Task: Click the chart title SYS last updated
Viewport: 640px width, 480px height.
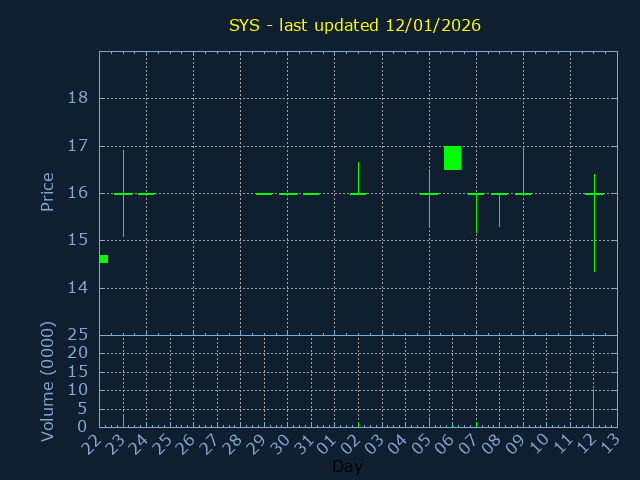Action: (355, 25)
